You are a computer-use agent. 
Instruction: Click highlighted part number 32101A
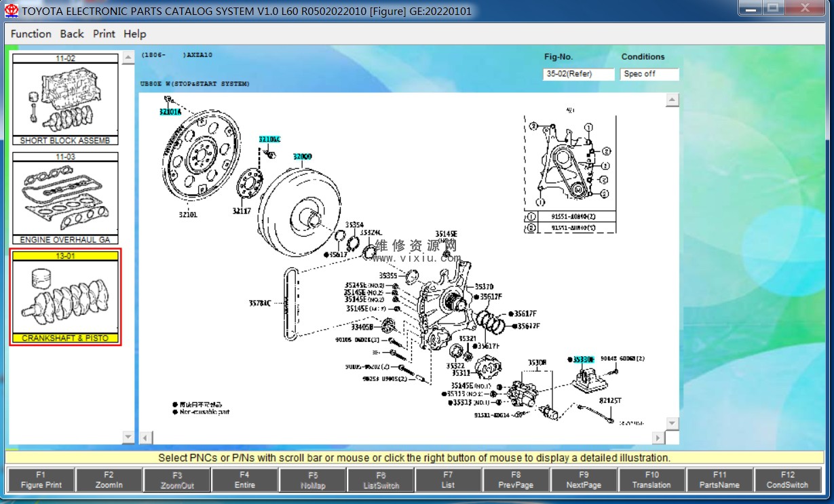tap(170, 112)
